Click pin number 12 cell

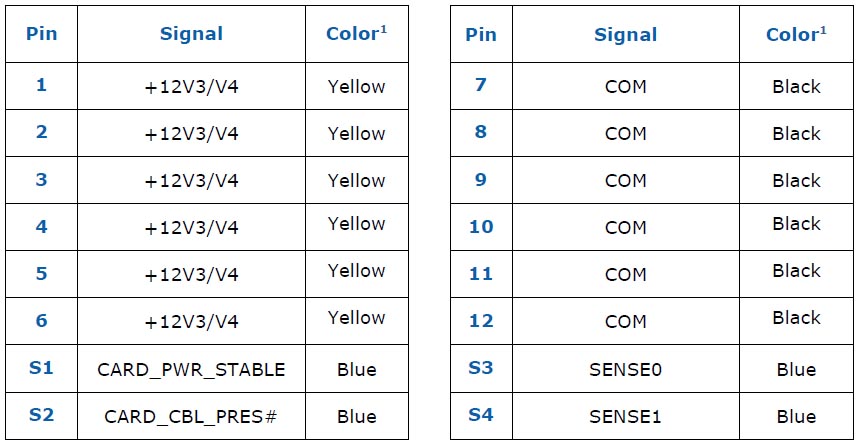(481, 321)
